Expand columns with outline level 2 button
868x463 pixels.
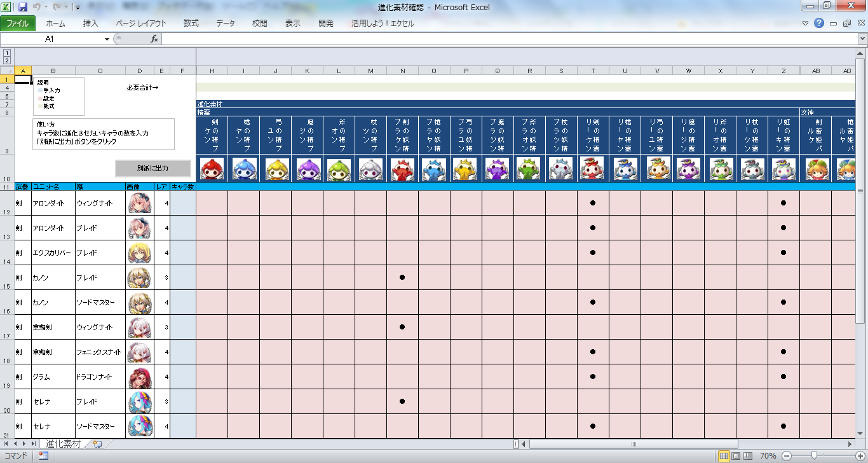(7, 60)
